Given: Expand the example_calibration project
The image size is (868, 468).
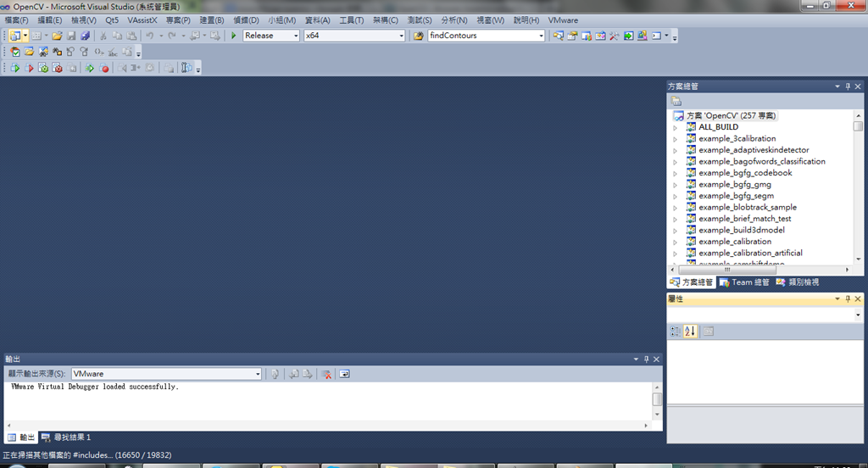Looking at the screenshot, I should (x=675, y=242).
